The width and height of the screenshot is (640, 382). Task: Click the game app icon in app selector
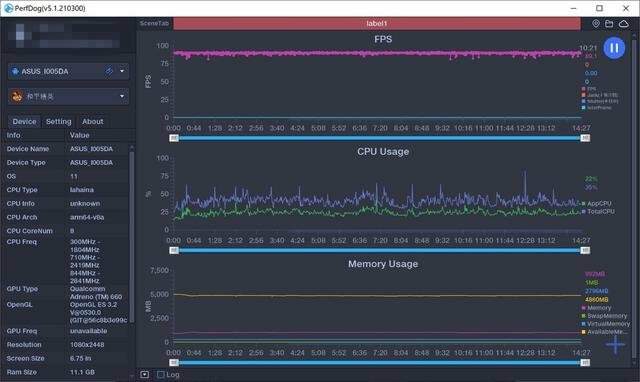pos(17,96)
